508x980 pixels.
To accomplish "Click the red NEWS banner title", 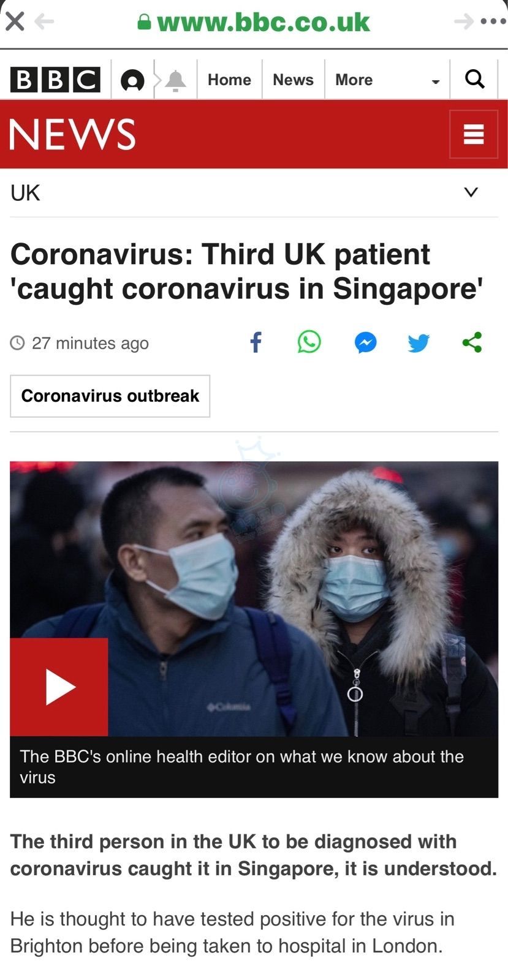I will pos(72,134).
